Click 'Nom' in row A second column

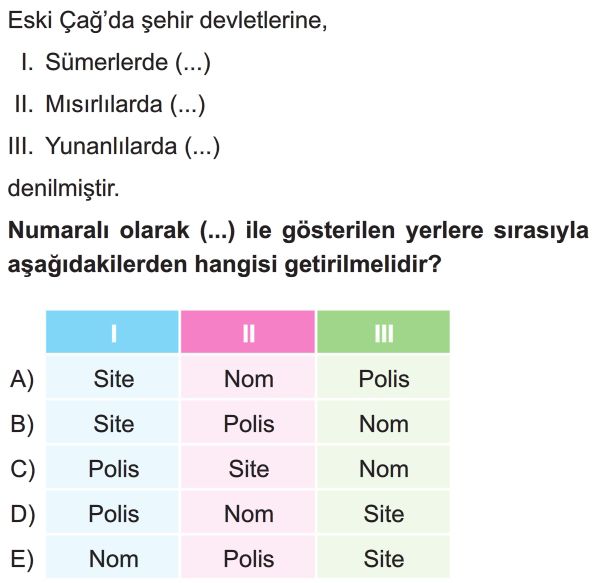(x=249, y=379)
